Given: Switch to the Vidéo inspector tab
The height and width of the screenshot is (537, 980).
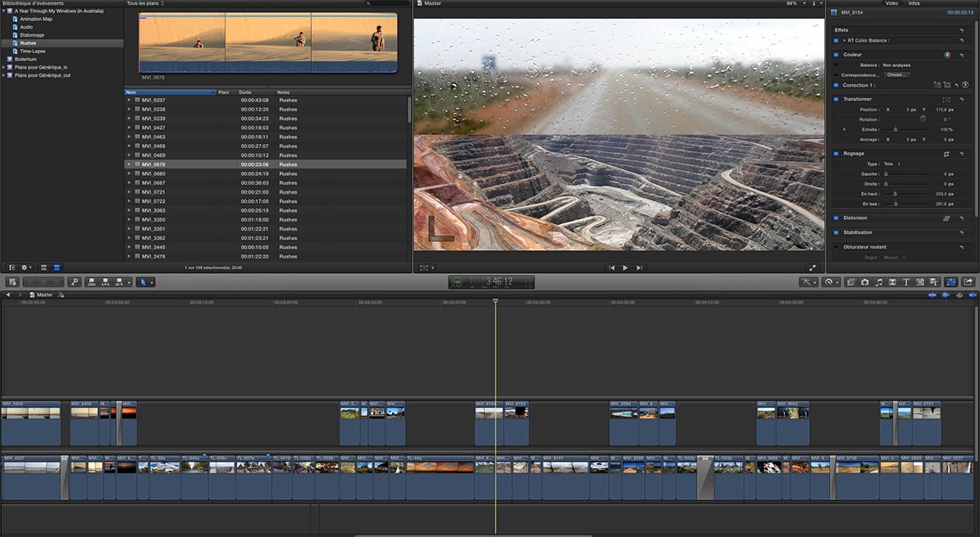Looking at the screenshot, I should 892,3.
